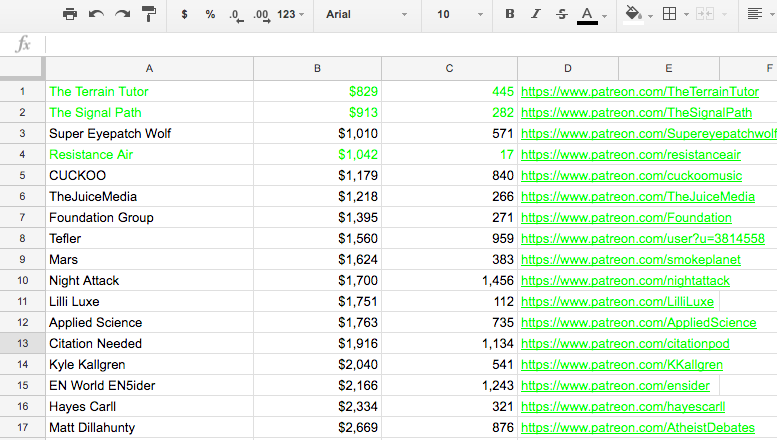Select the $2,669 cell

317,428
